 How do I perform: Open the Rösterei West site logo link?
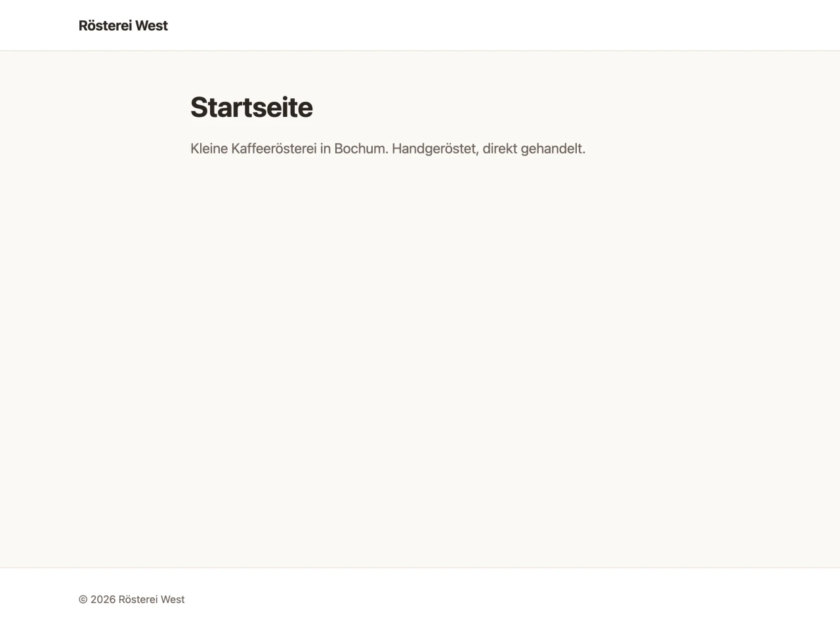coord(123,26)
